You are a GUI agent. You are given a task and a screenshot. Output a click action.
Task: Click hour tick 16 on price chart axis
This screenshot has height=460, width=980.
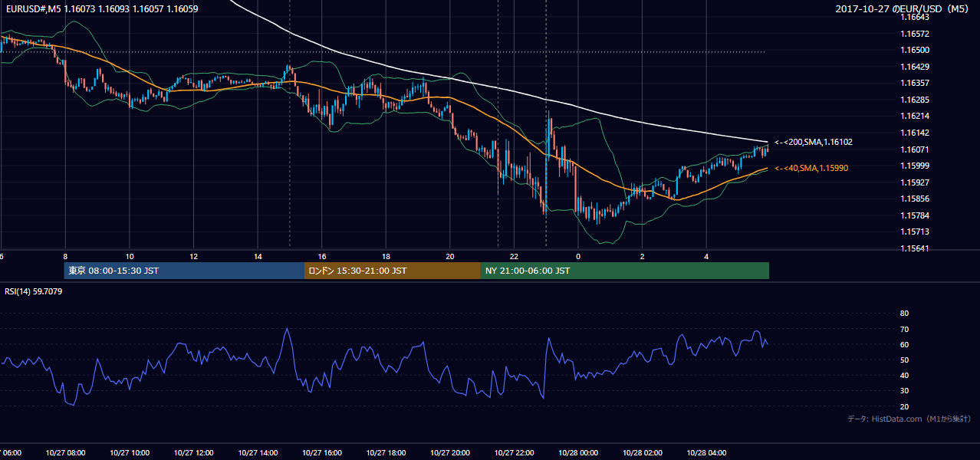pos(322,257)
